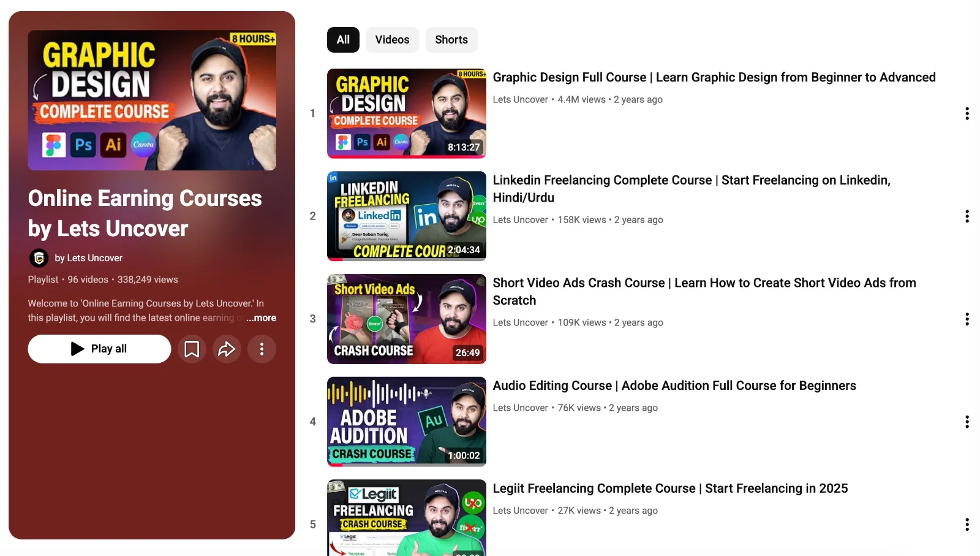980x556 pixels.
Task: Click the Play all button
Action: pyautogui.click(x=99, y=349)
